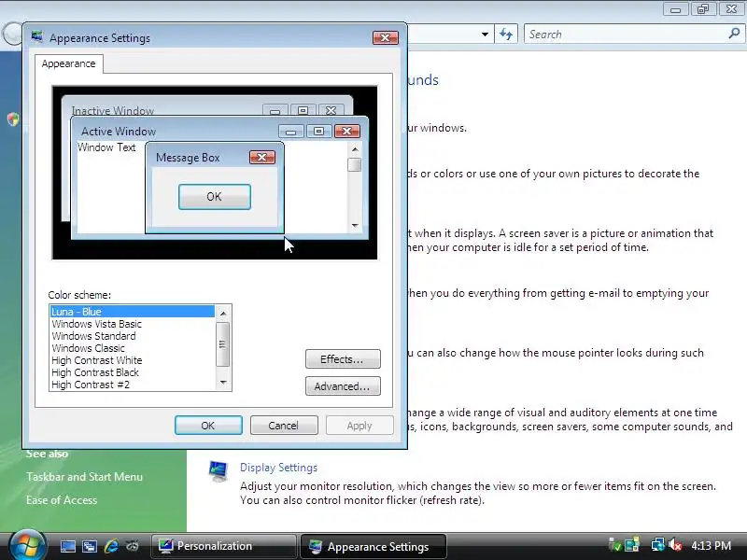Launch Internet Explorer from quick launch
Screen dimensions: 747x560
point(111,546)
